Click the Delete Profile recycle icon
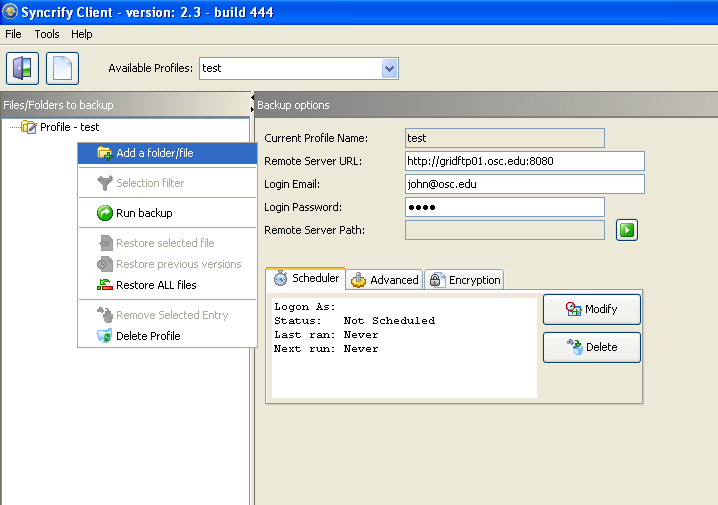The image size is (718, 505). pyautogui.click(x=104, y=336)
